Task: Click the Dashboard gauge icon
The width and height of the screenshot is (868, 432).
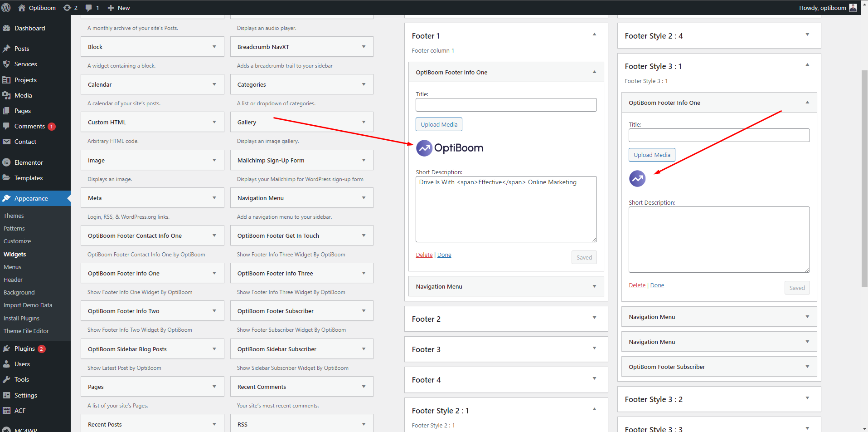Action: click(6, 28)
